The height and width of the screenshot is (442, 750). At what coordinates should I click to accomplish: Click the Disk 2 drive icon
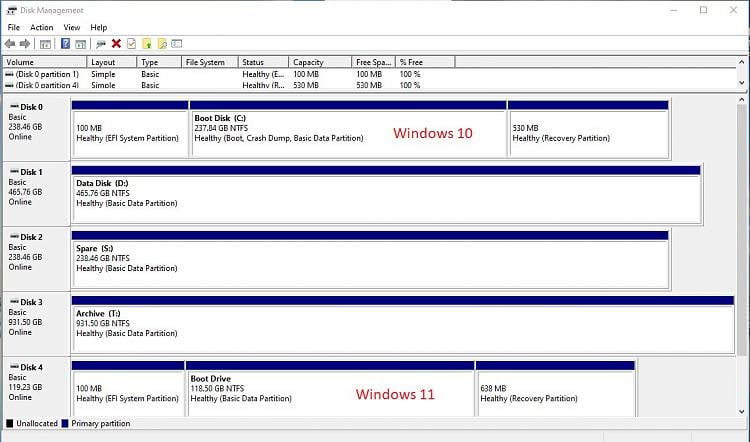14,236
